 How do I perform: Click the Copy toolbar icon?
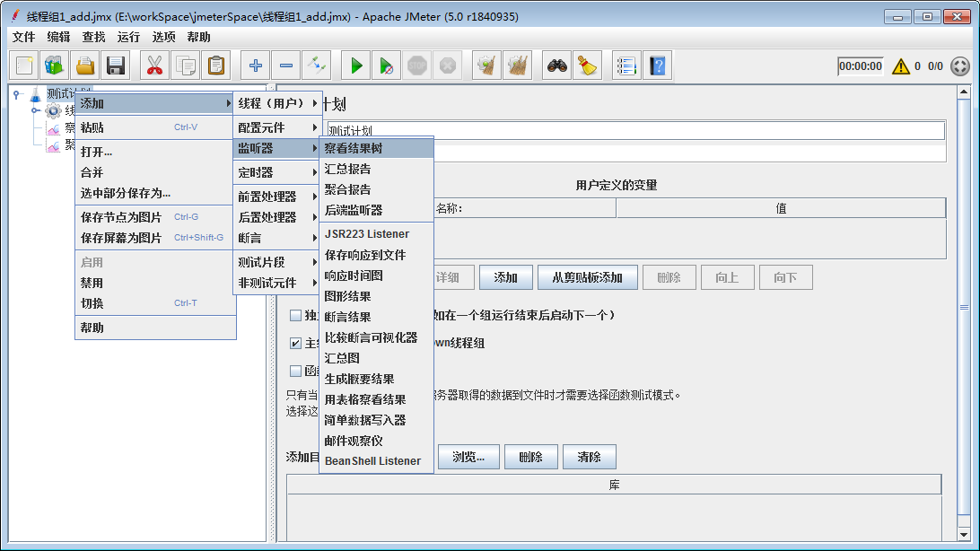tap(185, 66)
